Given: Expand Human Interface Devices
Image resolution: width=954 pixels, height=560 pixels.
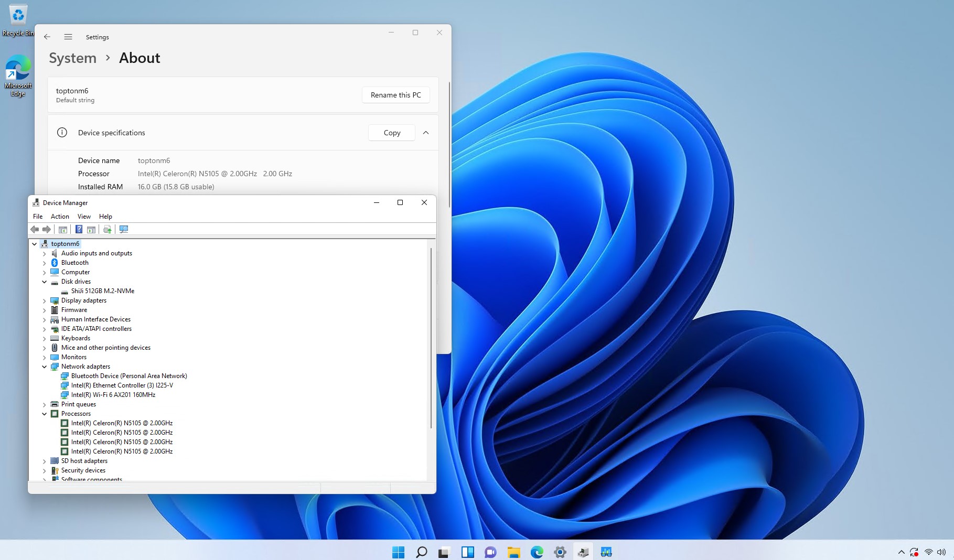Looking at the screenshot, I should [45, 319].
